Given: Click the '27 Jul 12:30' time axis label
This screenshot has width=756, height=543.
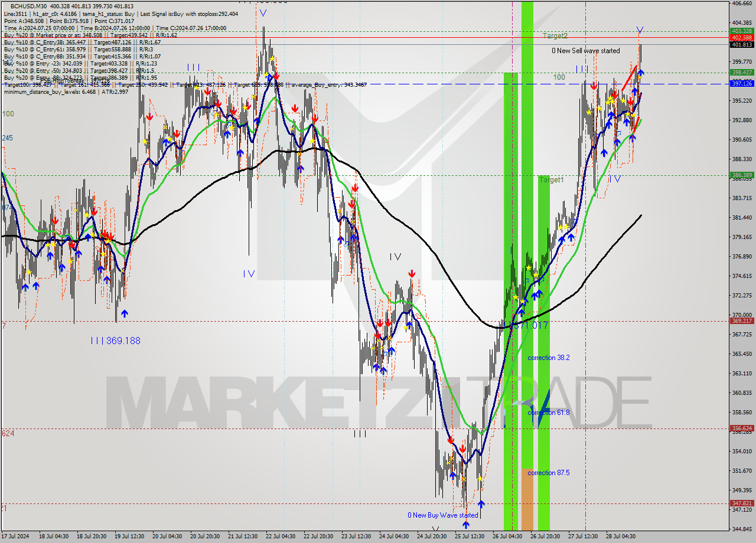Looking at the screenshot, I should point(582,537).
